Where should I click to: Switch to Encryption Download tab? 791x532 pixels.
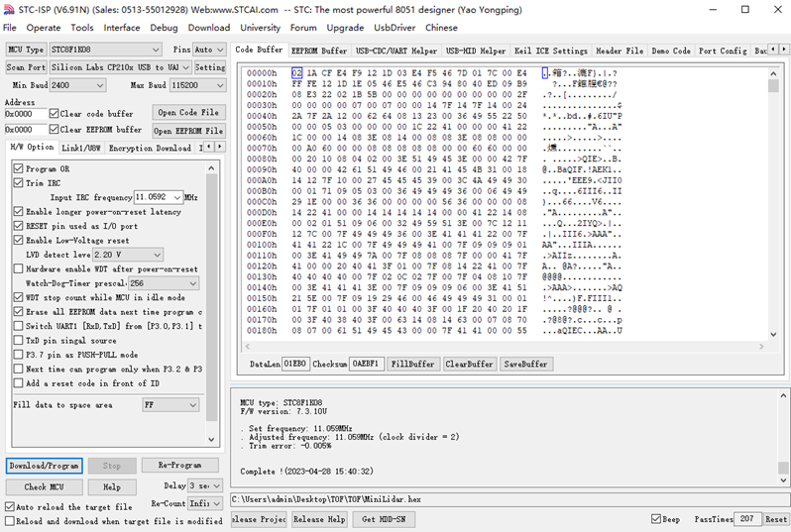pos(150,148)
